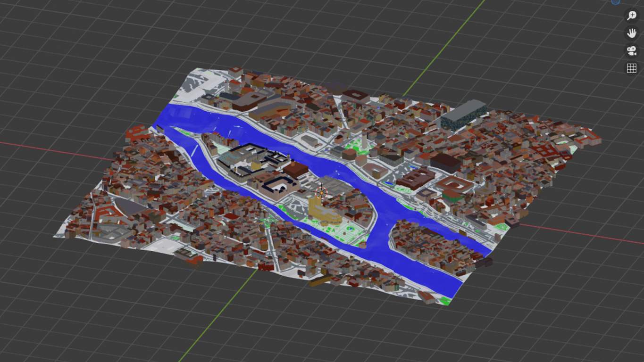Click the Zoom magnifier viewport icon

pos(631,16)
